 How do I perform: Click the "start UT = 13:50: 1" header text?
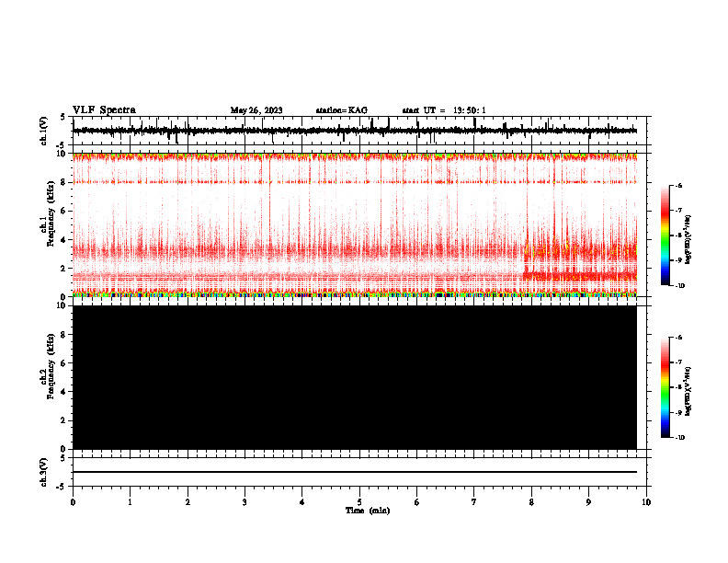click(x=444, y=110)
